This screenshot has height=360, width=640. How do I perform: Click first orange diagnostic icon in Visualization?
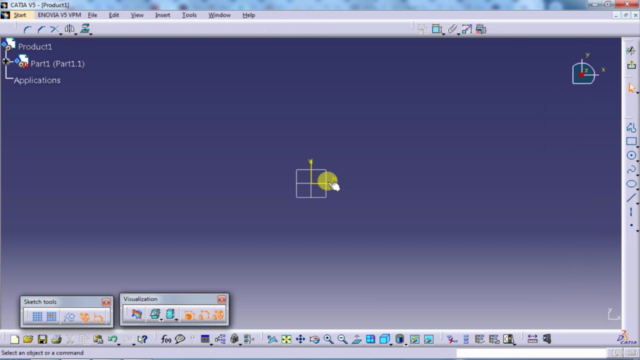(x=189, y=315)
